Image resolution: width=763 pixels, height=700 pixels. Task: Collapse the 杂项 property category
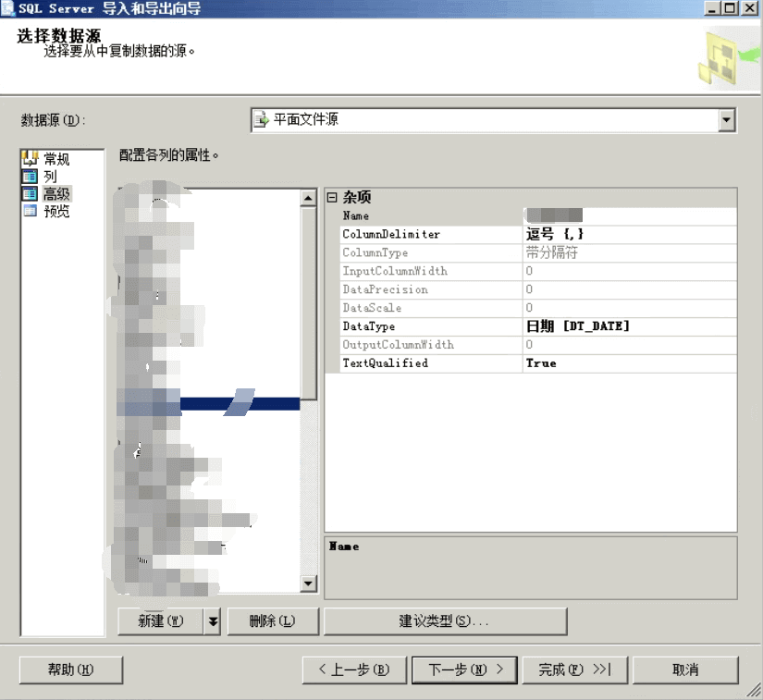click(x=332, y=197)
